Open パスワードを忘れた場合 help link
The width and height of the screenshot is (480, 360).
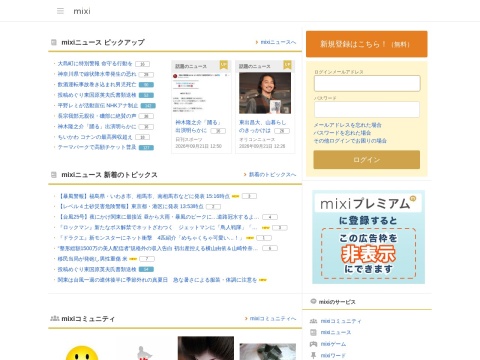pyautogui.click(x=342, y=133)
